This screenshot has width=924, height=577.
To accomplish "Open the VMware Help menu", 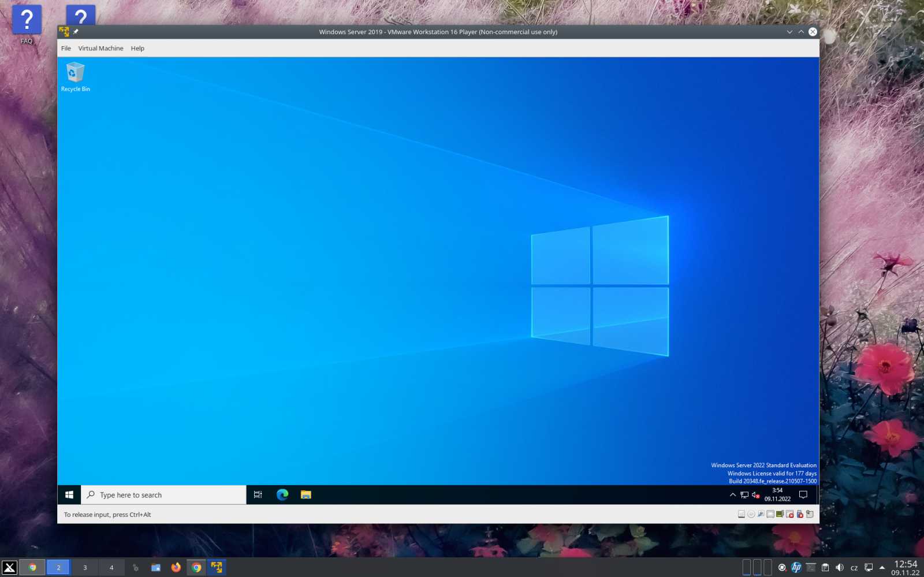I will pos(137,49).
